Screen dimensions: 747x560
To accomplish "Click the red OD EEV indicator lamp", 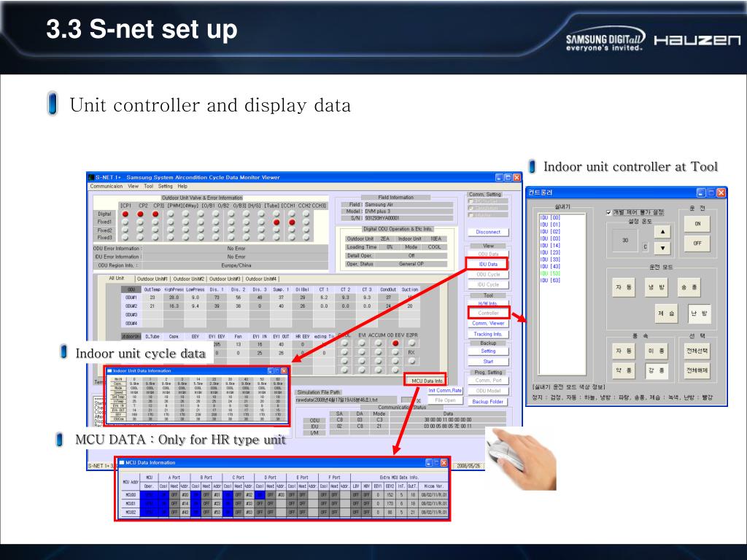I will pos(395,343).
